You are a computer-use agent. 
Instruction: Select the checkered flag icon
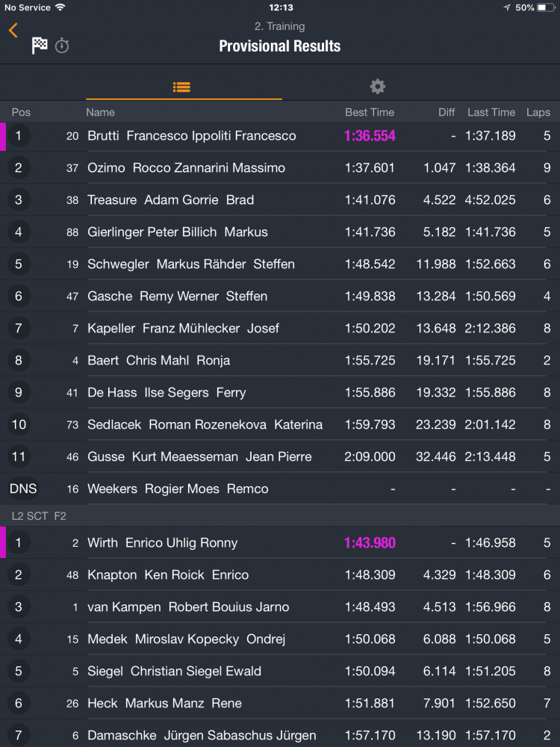40,46
